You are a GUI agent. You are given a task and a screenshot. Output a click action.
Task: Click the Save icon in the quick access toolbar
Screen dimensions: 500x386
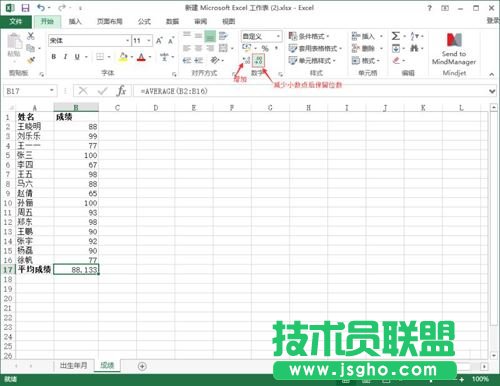pyautogui.click(x=25, y=8)
